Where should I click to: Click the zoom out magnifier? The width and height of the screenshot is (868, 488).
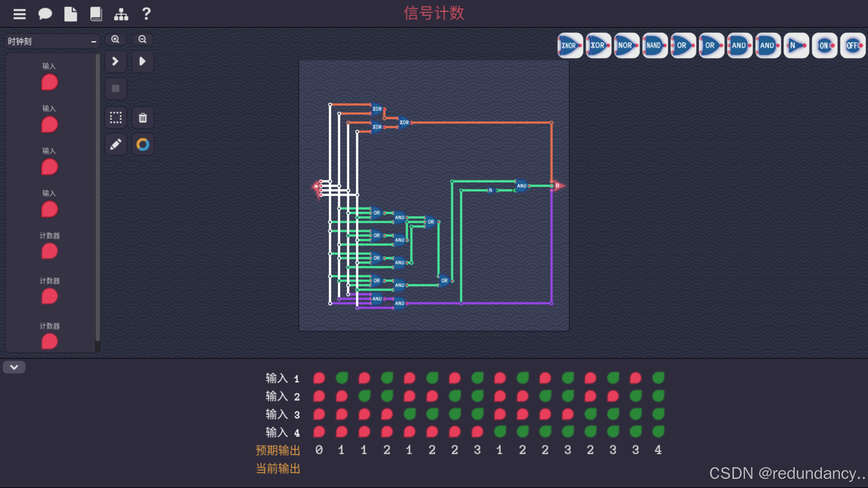click(142, 39)
